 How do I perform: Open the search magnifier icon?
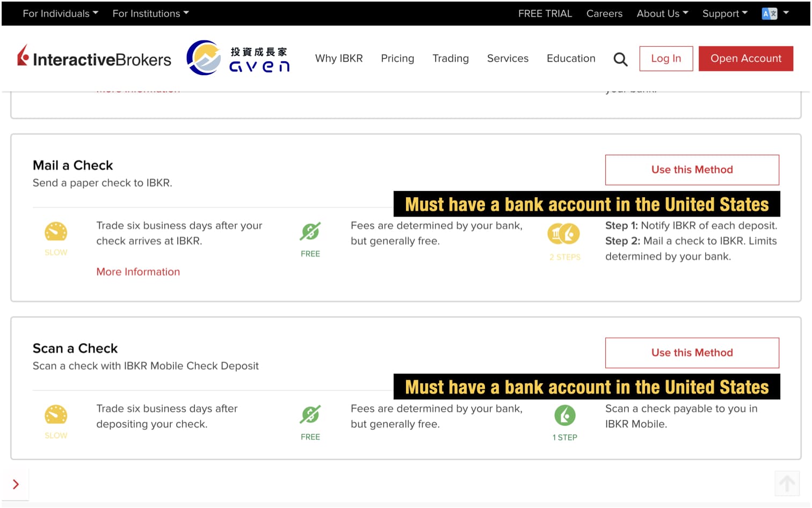(x=620, y=59)
